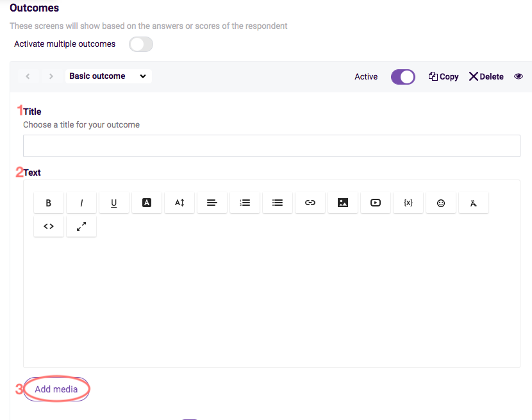Go to the next outcome with the right chevron
532x420 pixels.
tap(51, 76)
